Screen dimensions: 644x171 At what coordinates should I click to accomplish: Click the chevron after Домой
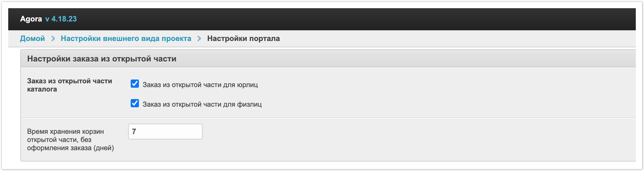pos(53,38)
